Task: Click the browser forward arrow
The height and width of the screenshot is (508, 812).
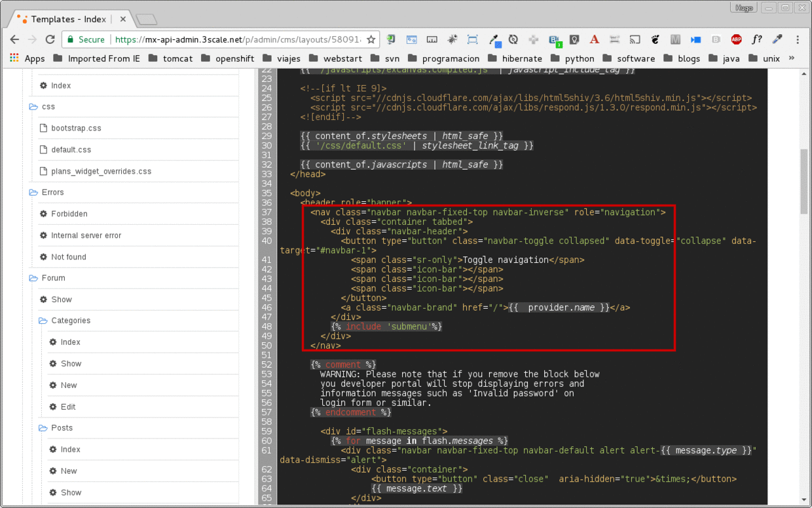Action: (32, 39)
